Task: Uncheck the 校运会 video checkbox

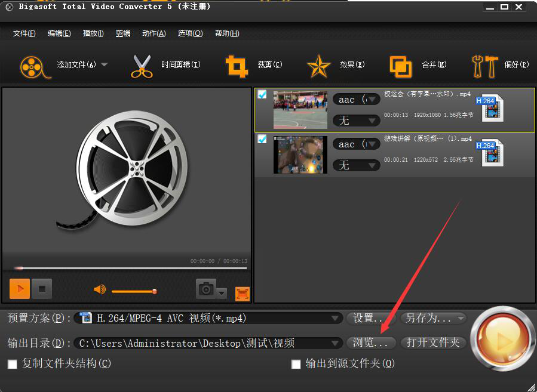Action: pos(262,94)
